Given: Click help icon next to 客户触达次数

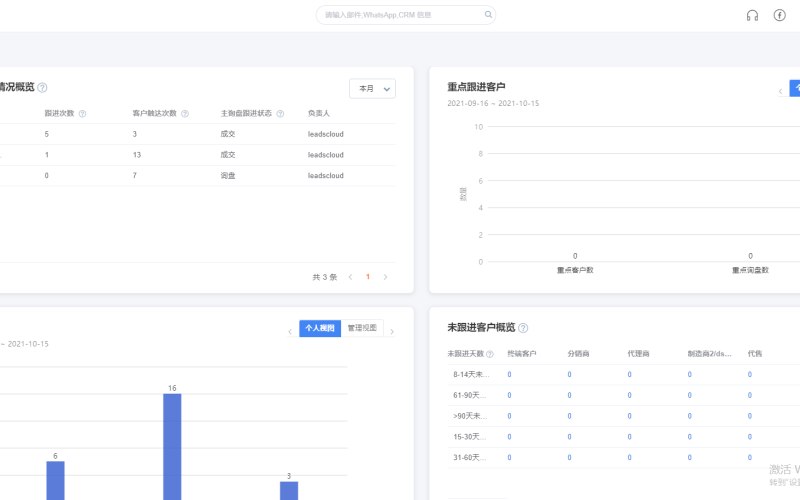Looking at the screenshot, I should coord(185,114).
